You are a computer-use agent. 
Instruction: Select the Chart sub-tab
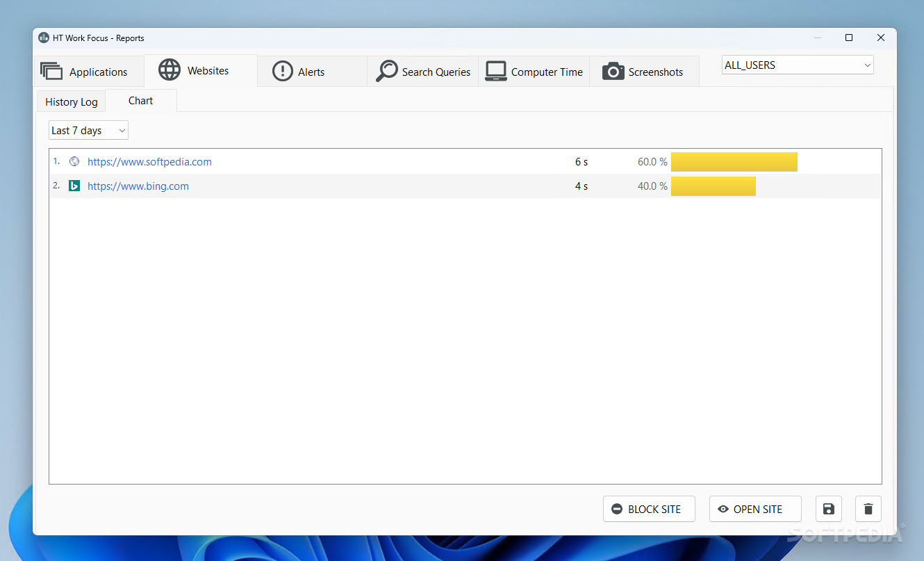tap(141, 101)
